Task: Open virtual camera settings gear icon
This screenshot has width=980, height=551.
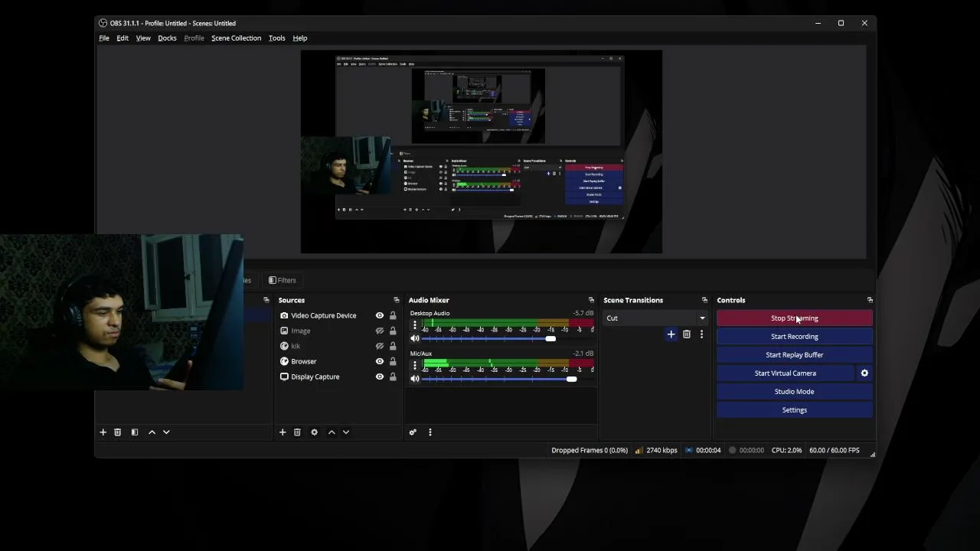Action: pyautogui.click(x=864, y=373)
